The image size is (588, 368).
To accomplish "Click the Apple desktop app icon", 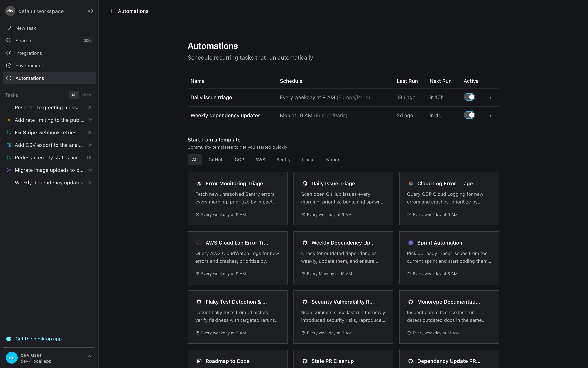I will pos(9,338).
